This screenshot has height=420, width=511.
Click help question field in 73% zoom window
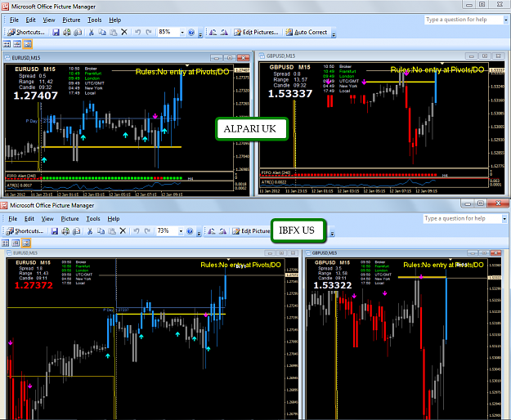[x=463, y=219]
